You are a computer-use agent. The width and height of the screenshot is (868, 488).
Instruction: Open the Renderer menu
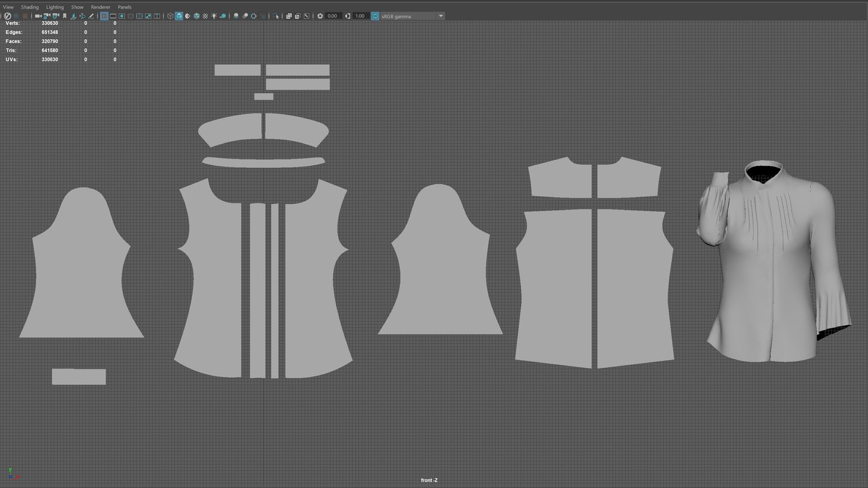pos(101,7)
